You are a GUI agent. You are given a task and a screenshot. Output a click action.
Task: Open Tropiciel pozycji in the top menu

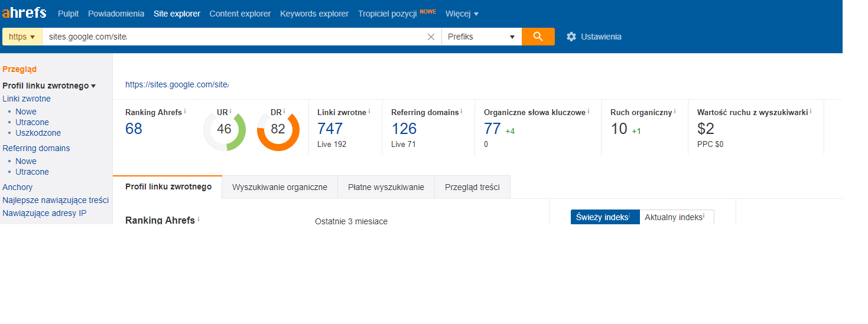click(387, 14)
